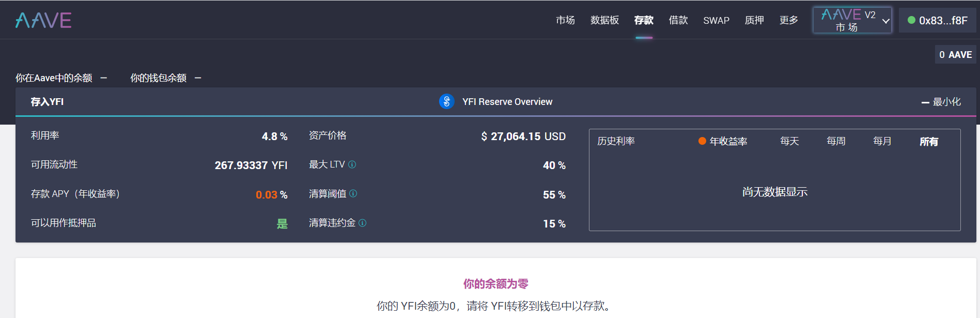Click the 尚无数据显示 empty chart message
Viewport: 980px width, 318px height.
[x=775, y=192]
